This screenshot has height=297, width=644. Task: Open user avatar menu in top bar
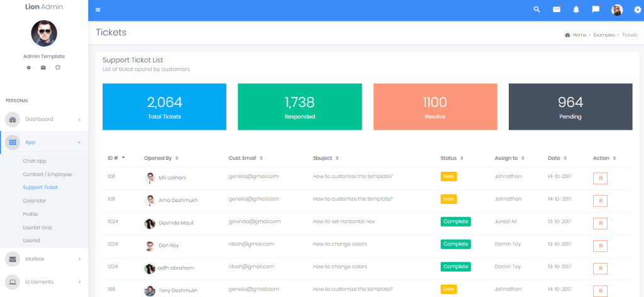tap(617, 10)
